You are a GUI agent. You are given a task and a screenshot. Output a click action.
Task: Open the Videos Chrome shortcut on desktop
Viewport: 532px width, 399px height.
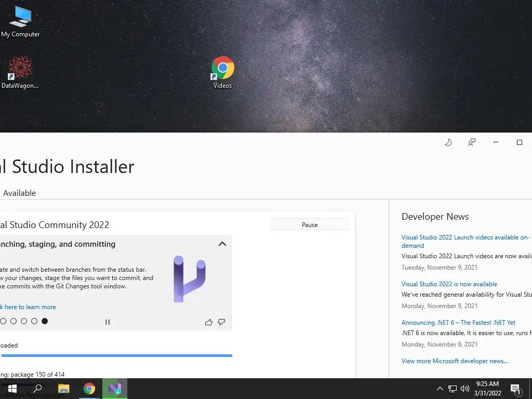click(x=222, y=73)
